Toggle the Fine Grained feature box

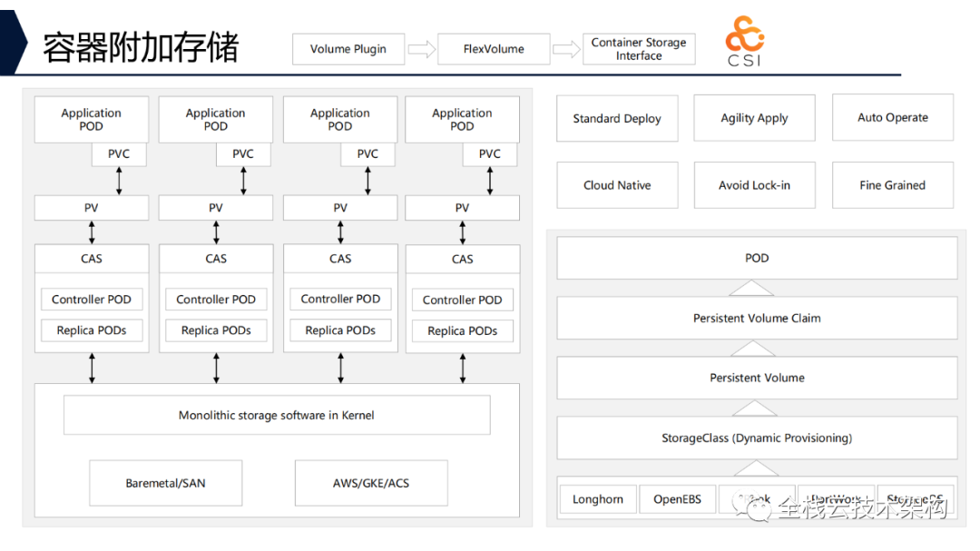point(892,185)
